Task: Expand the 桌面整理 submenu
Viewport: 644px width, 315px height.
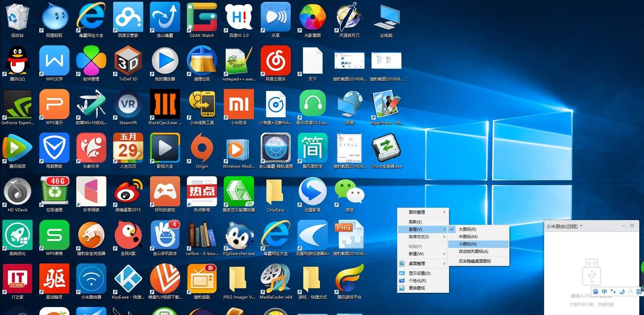Action: coord(422,264)
